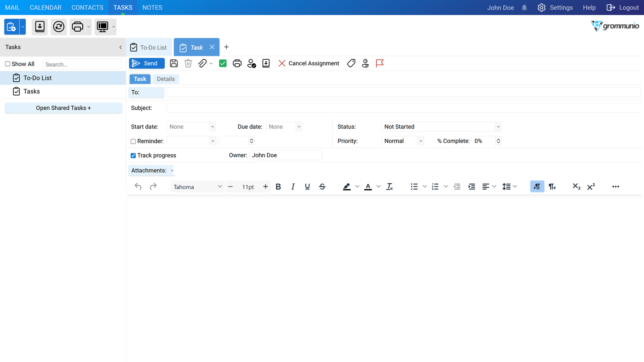This screenshot has width=644, height=362.
Task: Click the % Complete stepper arrows
Action: tap(498, 141)
